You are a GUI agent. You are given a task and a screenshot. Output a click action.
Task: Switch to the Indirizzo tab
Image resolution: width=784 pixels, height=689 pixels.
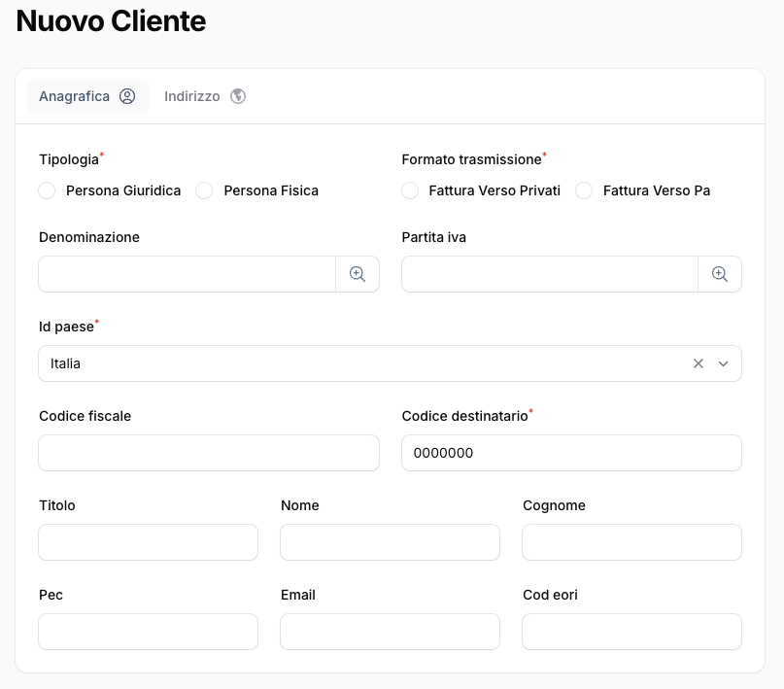(x=204, y=96)
